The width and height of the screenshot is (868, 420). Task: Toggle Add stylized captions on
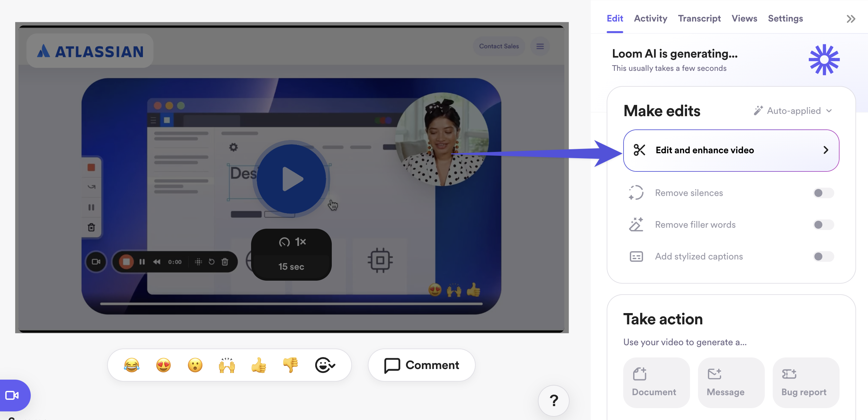click(x=823, y=257)
